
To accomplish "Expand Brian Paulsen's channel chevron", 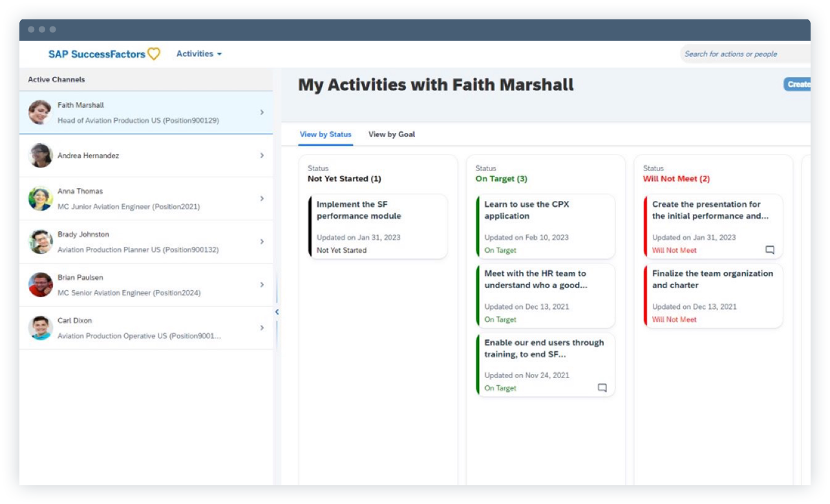I will pos(262,283).
